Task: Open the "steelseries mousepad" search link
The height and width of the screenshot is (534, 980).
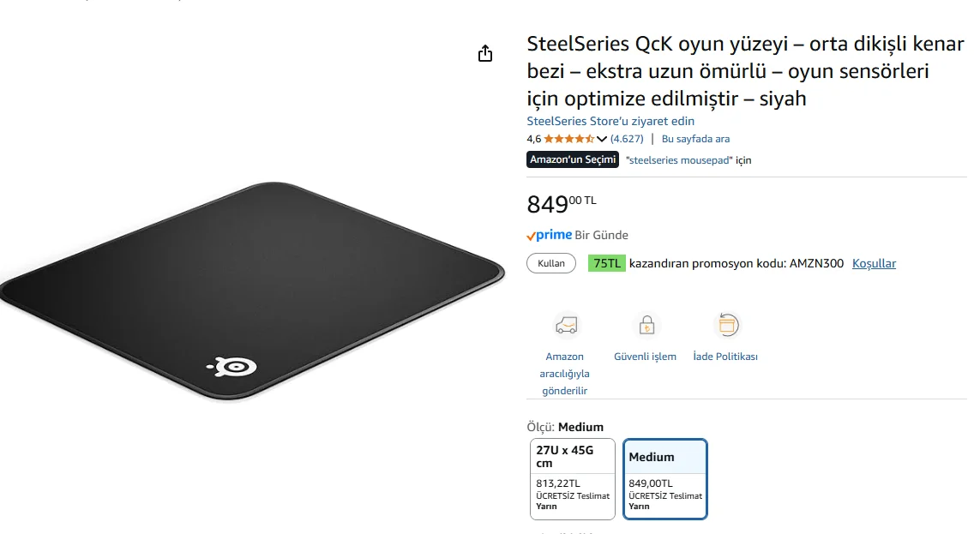Action: (x=680, y=160)
